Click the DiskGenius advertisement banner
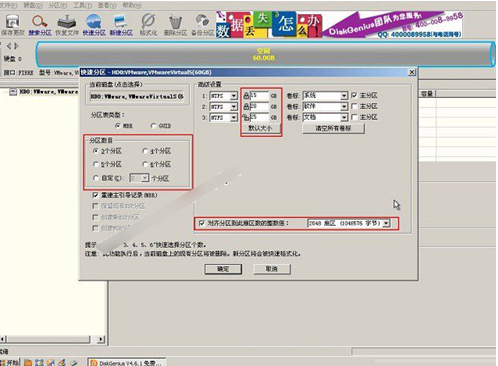 tap(339, 25)
